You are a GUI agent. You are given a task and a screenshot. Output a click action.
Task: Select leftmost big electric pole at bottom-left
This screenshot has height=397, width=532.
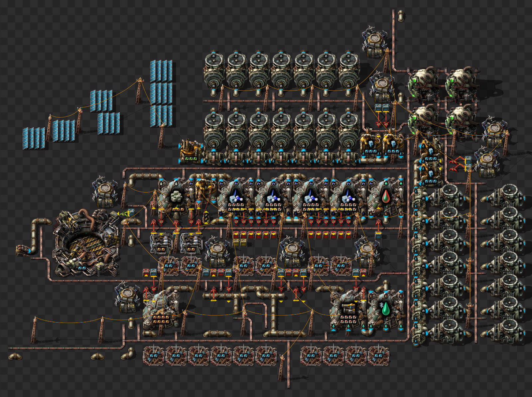click(34, 330)
